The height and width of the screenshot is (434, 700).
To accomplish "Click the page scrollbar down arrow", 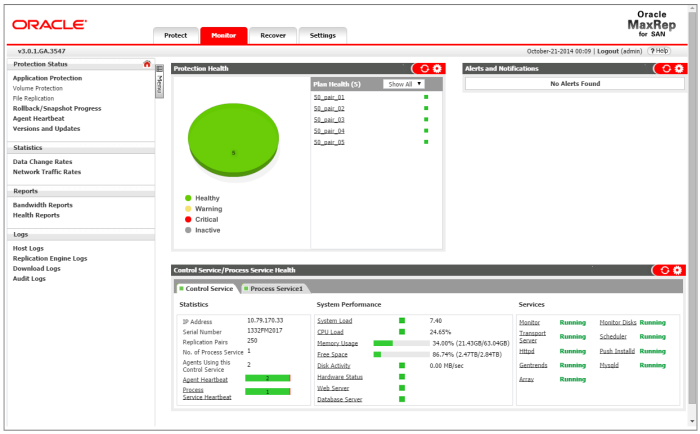I will pos(692,421).
